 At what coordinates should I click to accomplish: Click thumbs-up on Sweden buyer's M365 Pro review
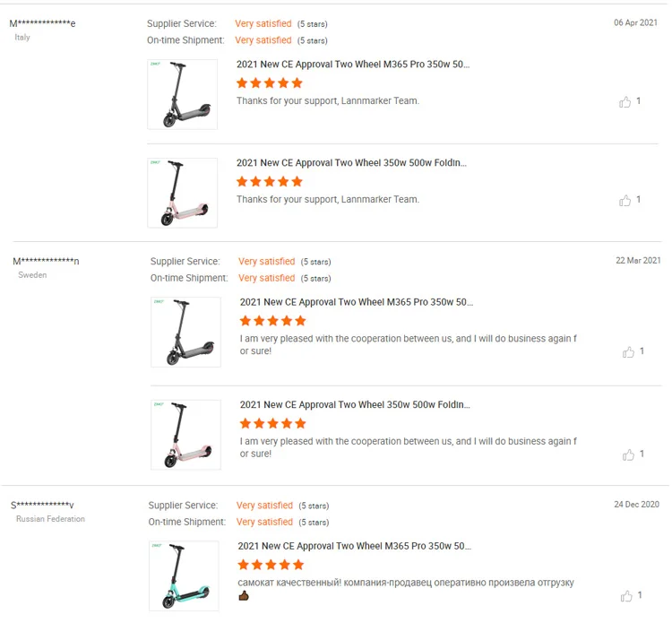coord(628,352)
